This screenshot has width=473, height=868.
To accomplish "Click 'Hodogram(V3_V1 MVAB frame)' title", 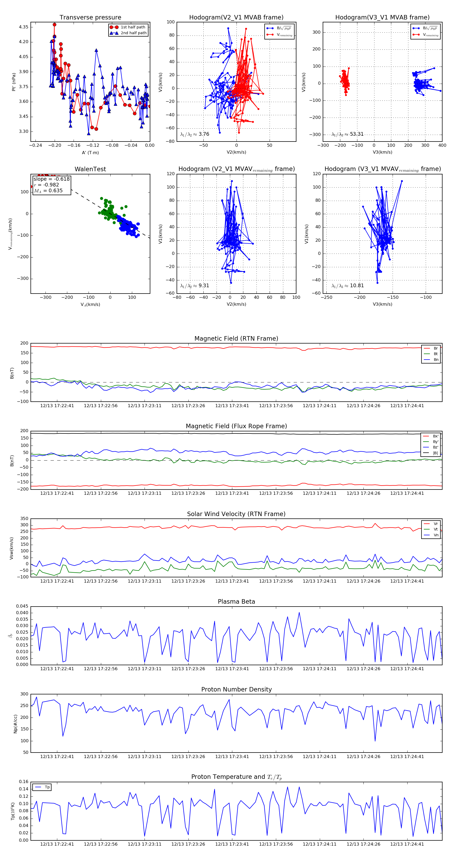I will (x=382, y=18).
